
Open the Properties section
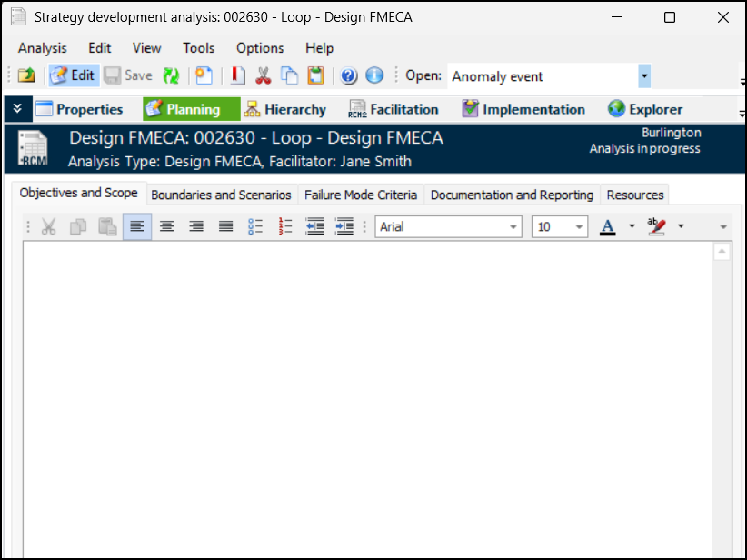click(80, 109)
